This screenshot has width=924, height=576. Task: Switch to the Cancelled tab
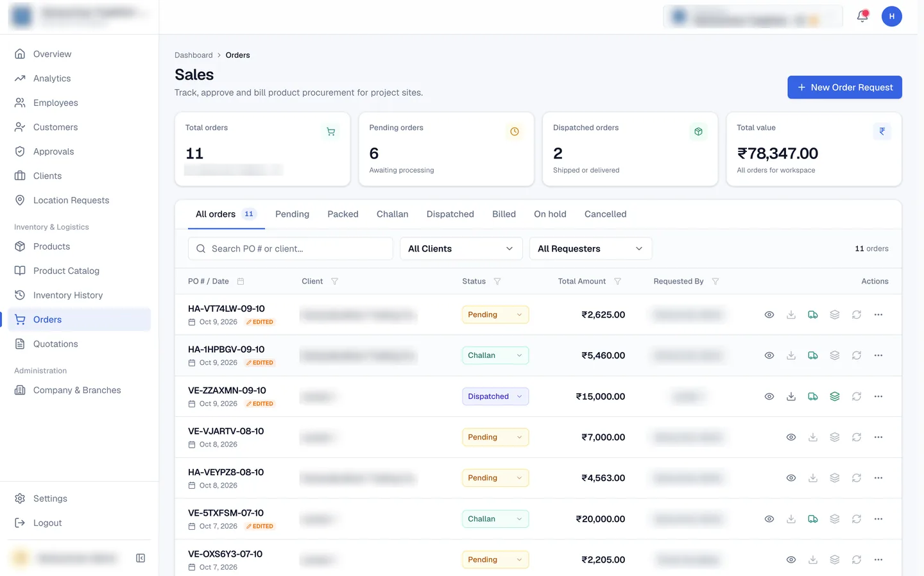click(x=605, y=214)
